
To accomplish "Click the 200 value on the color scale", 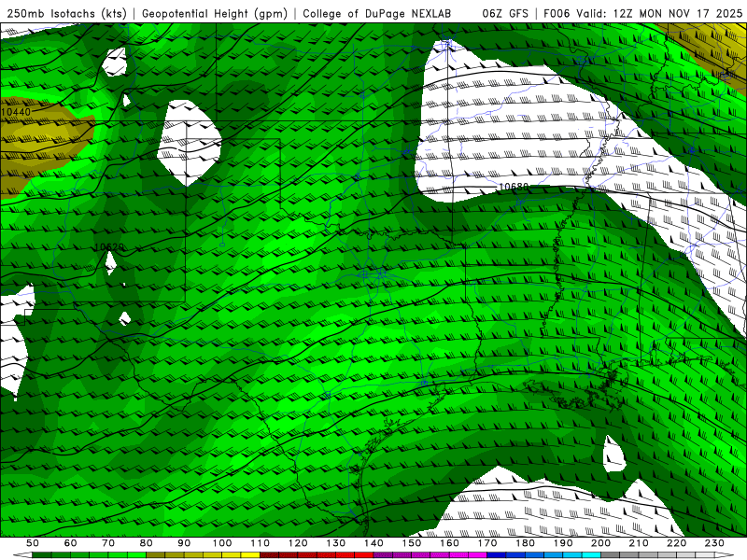I will (x=600, y=543).
